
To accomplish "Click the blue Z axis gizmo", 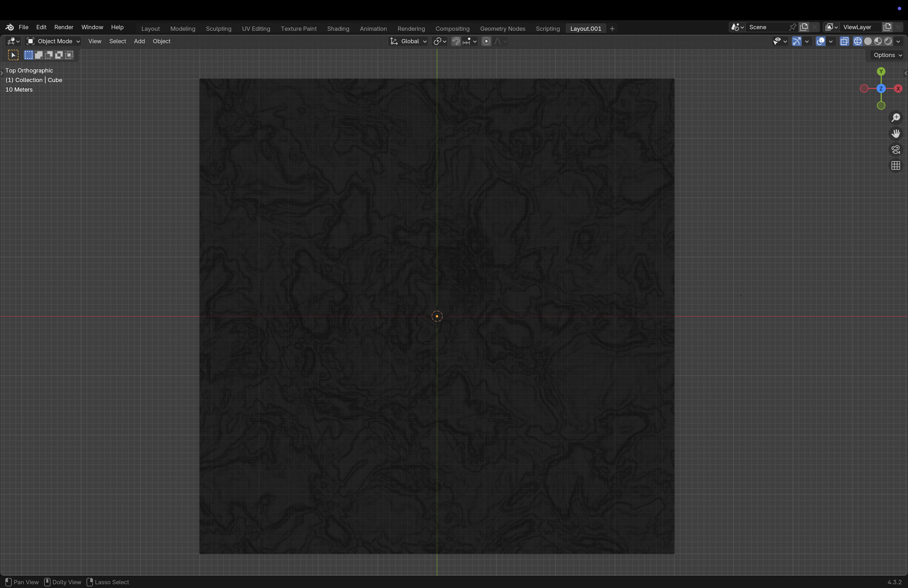I will (881, 88).
